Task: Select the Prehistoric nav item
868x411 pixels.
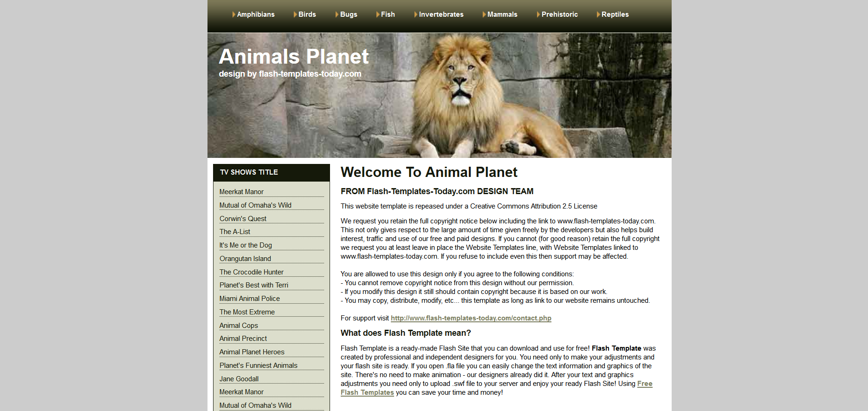Action: pos(559,14)
